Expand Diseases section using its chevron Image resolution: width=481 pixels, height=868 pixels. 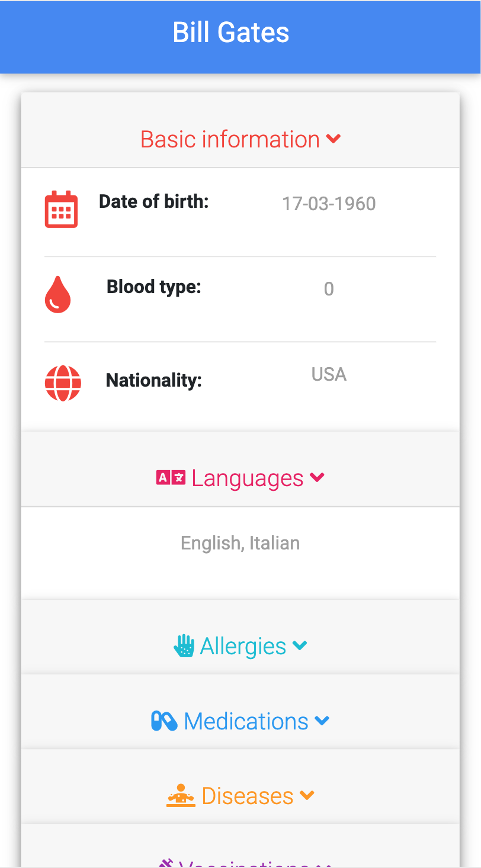coord(307,796)
